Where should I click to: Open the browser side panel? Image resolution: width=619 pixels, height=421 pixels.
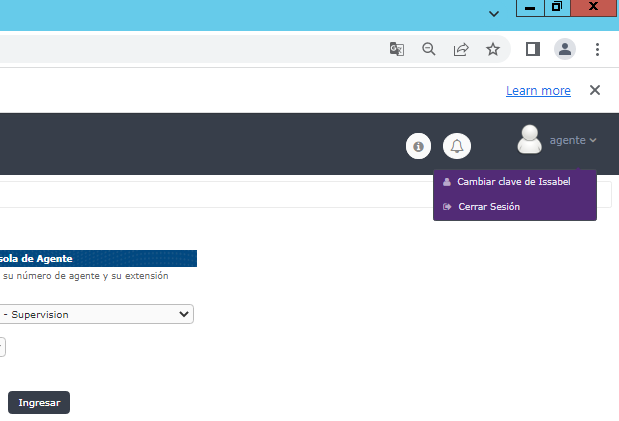pyautogui.click(x=533, y=49)
